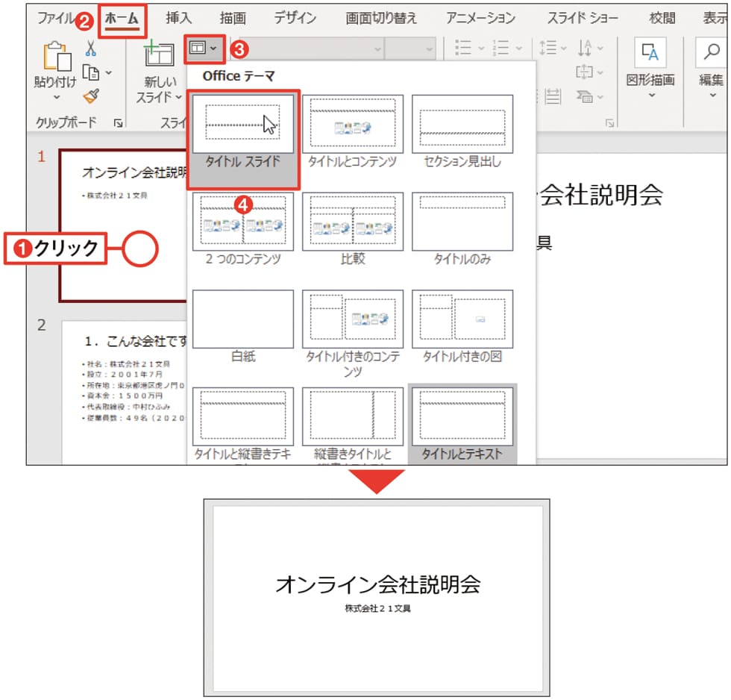The height and width of the screenshot is (700, 731).
Task: Expand the 貼り付け dropdown arrow
Action: click(57, 98)
